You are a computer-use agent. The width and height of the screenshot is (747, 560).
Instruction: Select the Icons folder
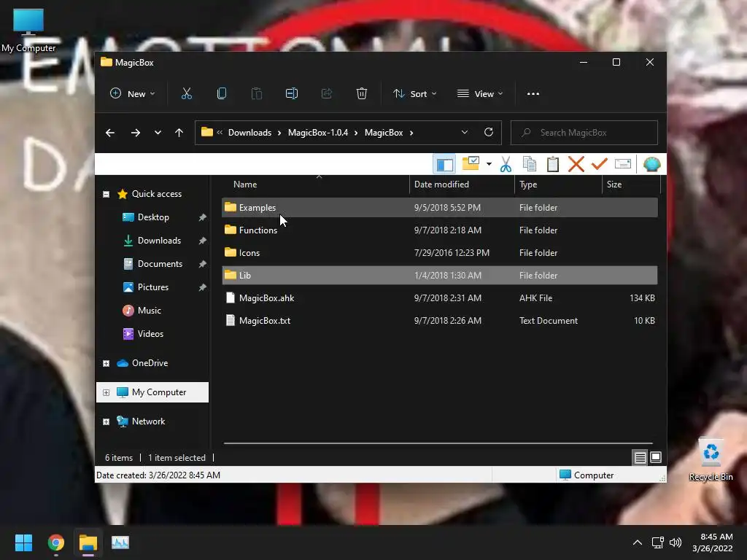(440, 253)
